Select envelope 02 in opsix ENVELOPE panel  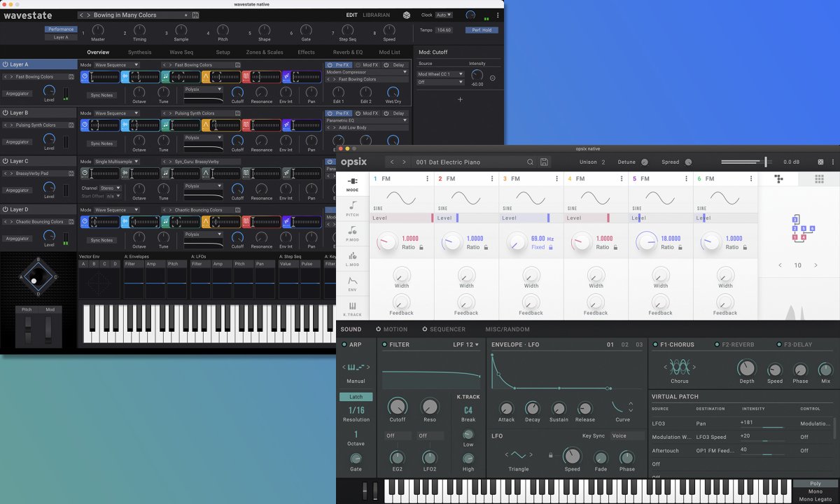(624, 344)
